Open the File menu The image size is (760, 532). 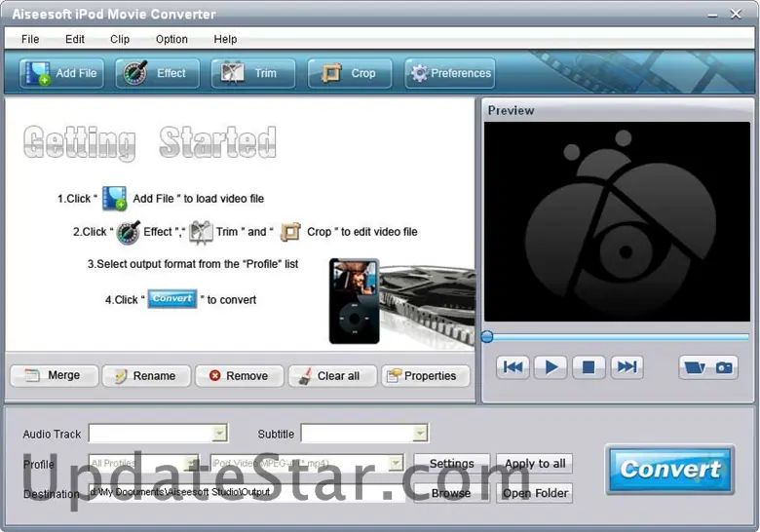point(30,39)
